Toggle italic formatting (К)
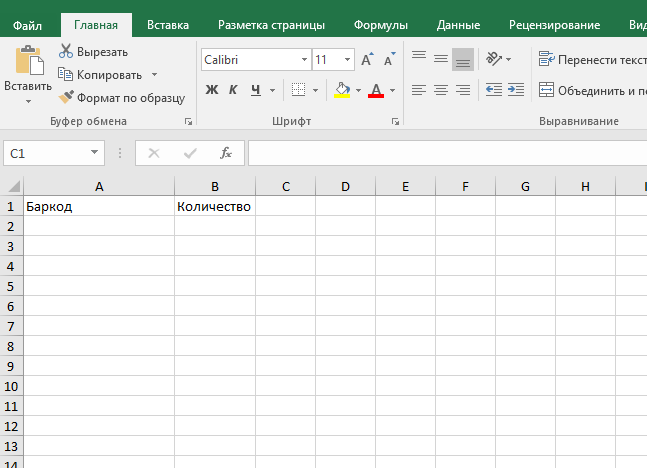 pyautogui.click(x=233, y=90)
